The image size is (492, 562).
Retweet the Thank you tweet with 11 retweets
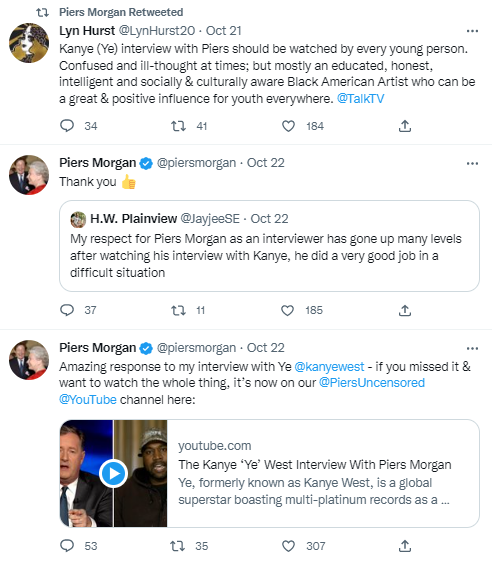point(178,310)
